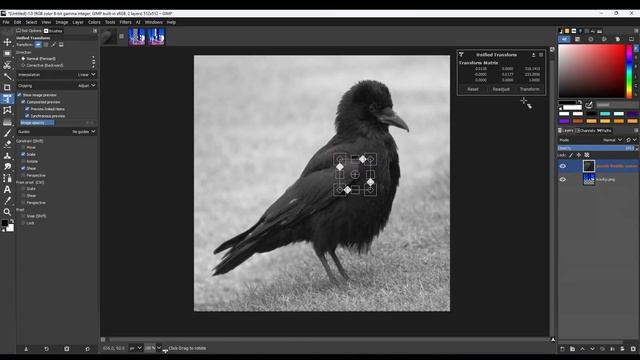Viewport: 640px width, 360px height.
Task: Toggle Composited preview checkbox
Action: (x=23, y=102)
